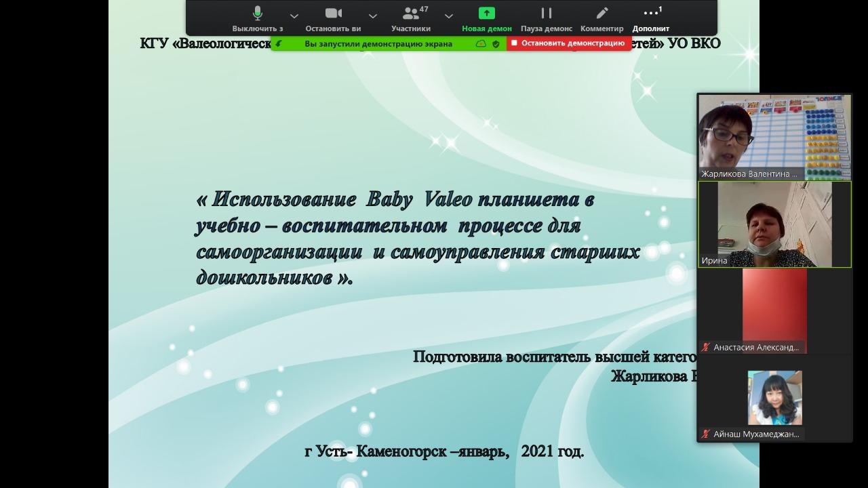Click the cloud icon on the share bar
The image size is (868, 488).
click(x=481, y=43)
